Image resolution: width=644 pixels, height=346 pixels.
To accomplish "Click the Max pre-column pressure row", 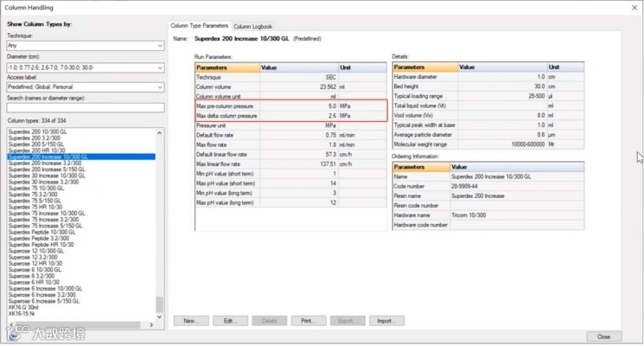I will point(290,106).
